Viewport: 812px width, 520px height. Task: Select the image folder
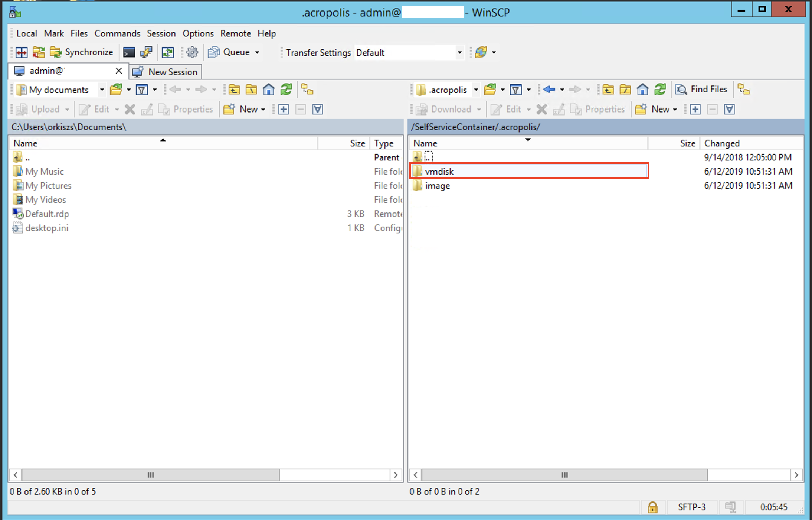pyautogui.click(x=437, y=186)
